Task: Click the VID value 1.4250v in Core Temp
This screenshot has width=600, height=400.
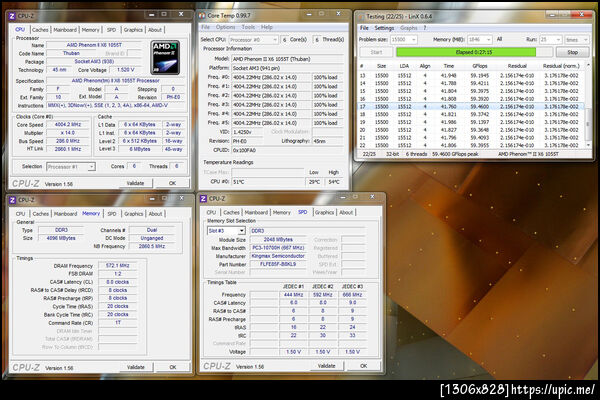Action: click(x=247, y=132)
